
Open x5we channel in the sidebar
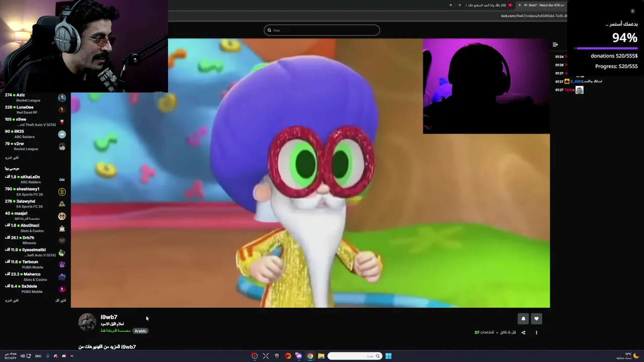[x=35, y=122]
